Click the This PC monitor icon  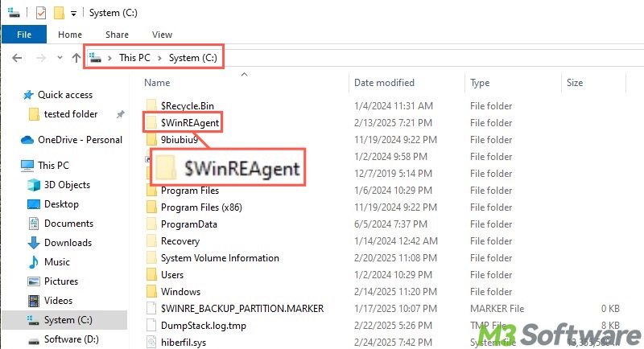27,166
